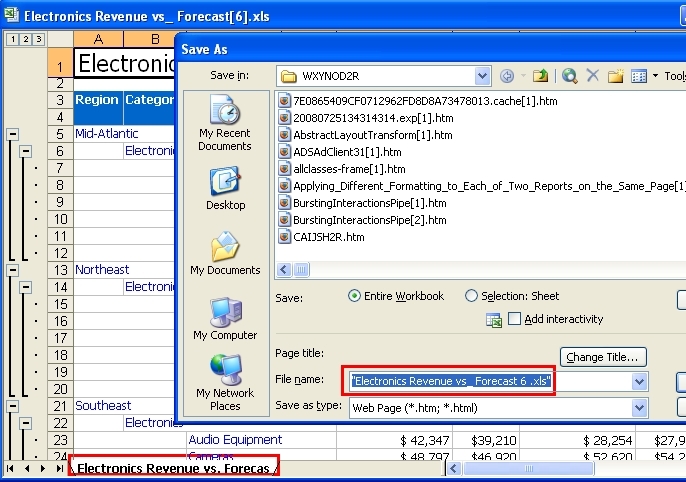Open My Documents location
The height and width of the screenshot is (482, 686).
[225, 254]
